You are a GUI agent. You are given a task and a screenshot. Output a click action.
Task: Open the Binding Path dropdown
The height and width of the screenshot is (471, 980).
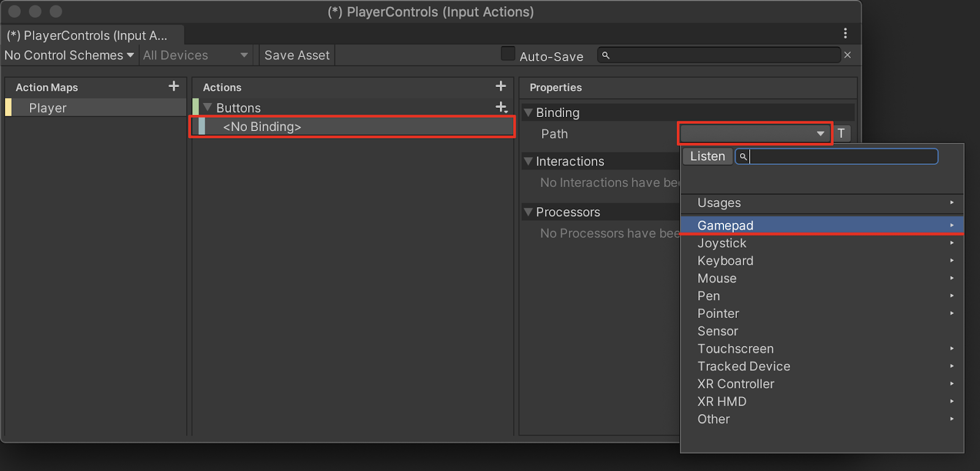point(755,134)
